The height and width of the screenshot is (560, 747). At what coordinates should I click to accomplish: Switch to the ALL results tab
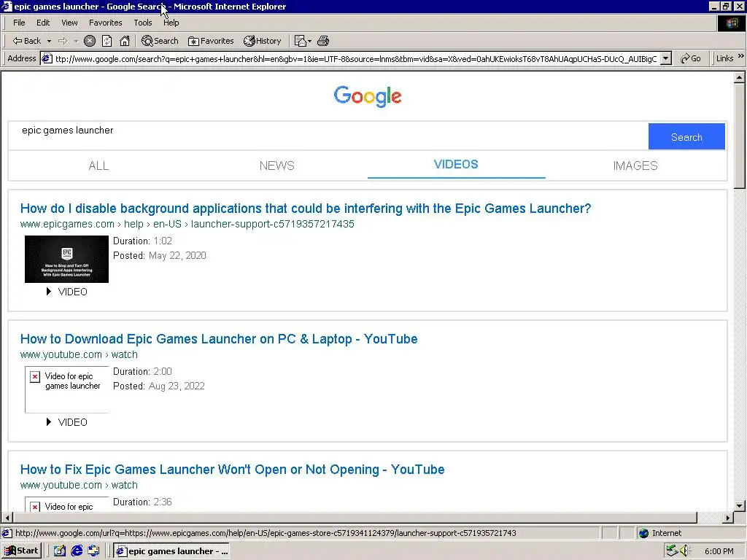(98, 166)
